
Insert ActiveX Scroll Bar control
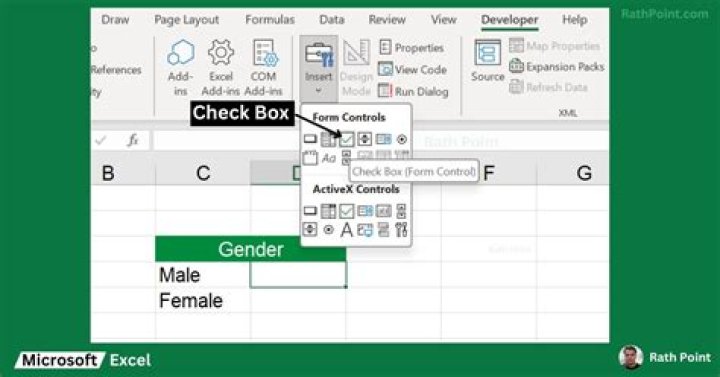coord(401,211)
